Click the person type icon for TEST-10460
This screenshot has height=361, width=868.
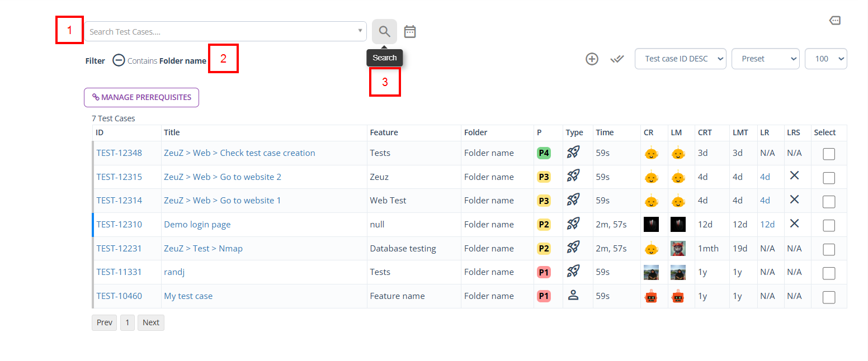pyautogui.click(x=573, y=296)
